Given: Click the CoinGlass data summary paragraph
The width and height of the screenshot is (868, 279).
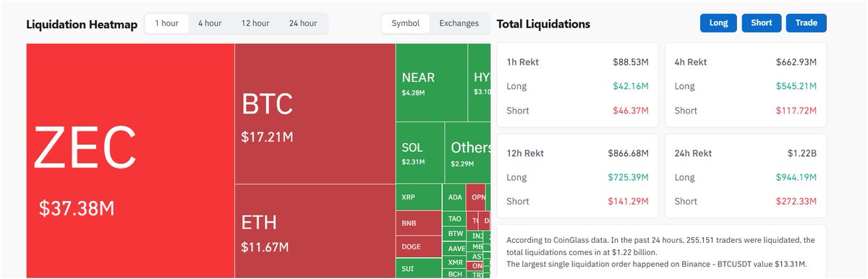Looking at the screenshot, I should point(661,252).
